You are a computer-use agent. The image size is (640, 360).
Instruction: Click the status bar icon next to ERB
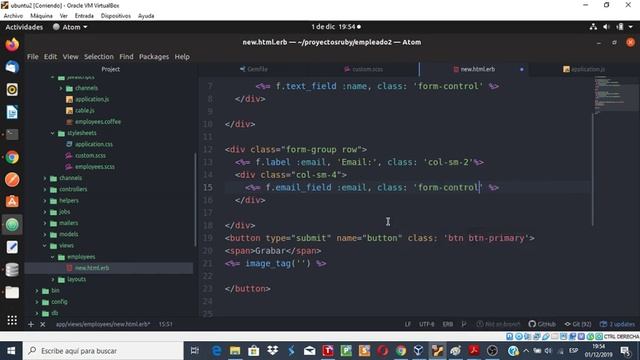pyautogui.click(x=464, y=324)
